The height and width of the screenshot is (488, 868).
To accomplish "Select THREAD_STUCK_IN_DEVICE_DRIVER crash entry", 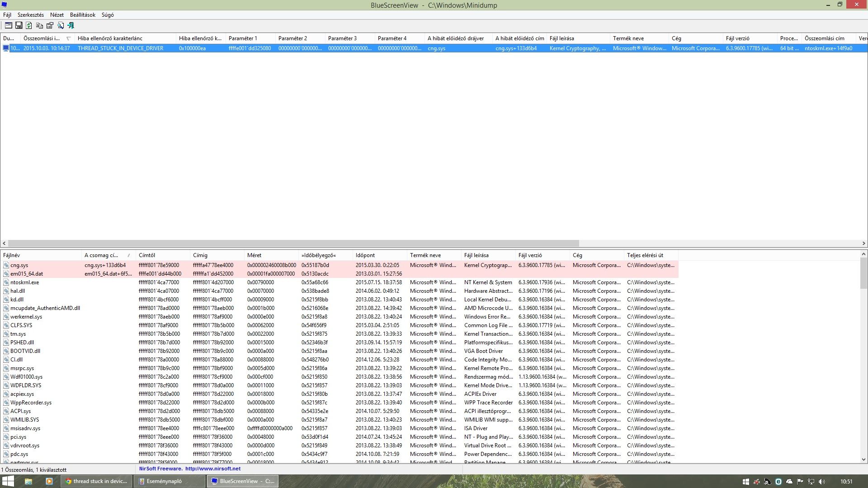I will (x=434, y=48).
